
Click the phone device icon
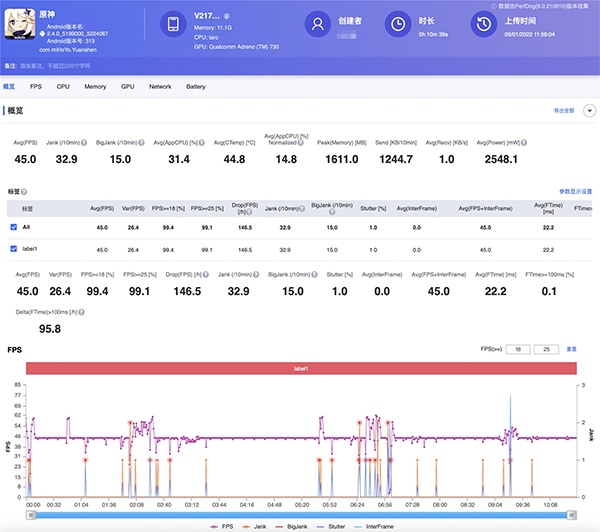[x=173, y=25]
